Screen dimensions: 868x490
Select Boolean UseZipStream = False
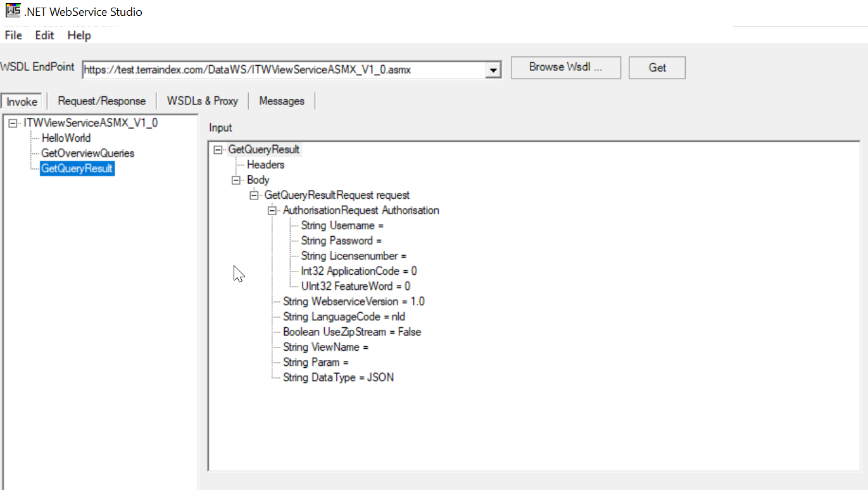point(351,332)
